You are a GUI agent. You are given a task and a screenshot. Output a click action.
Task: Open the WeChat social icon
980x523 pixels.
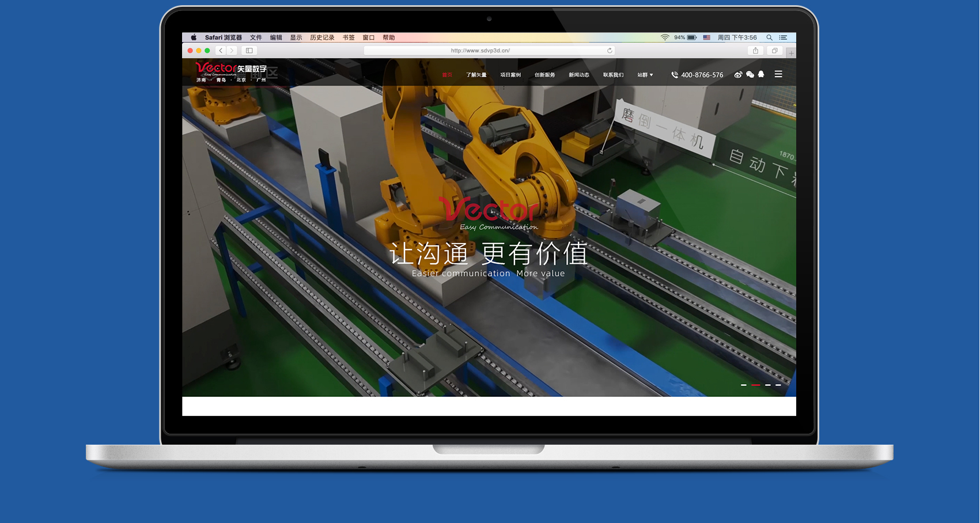tap(750, 74)
